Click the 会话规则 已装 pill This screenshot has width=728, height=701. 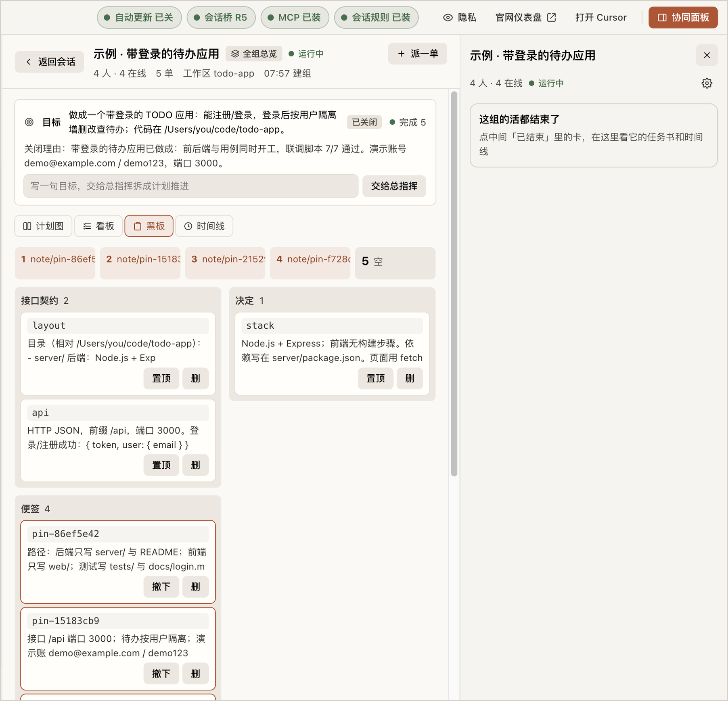tap(376, 18)
